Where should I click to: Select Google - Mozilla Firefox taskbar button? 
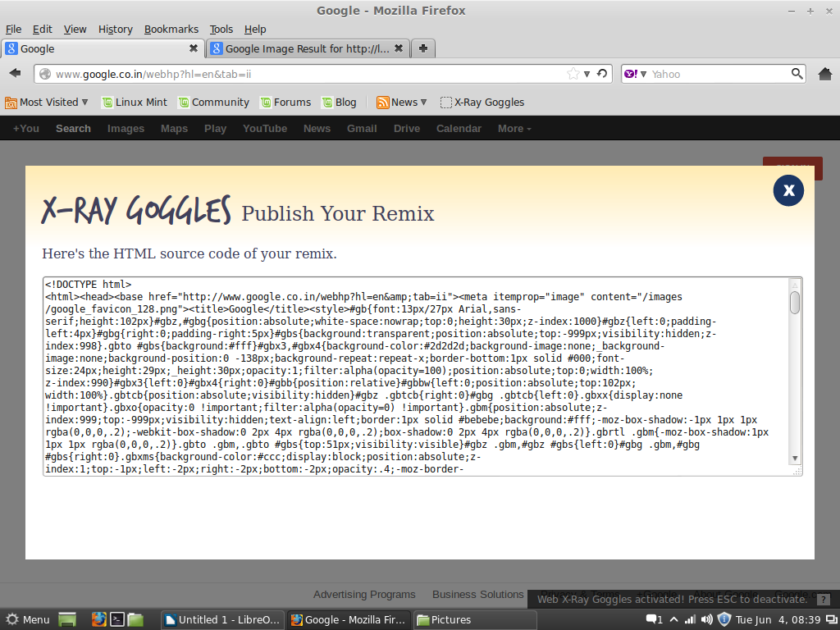[349, 620]
